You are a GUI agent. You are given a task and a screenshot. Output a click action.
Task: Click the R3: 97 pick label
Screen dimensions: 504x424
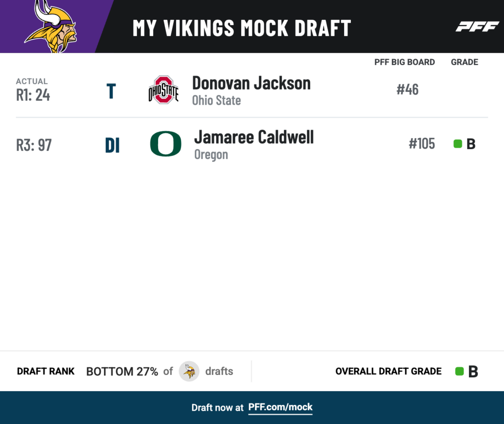34,145
